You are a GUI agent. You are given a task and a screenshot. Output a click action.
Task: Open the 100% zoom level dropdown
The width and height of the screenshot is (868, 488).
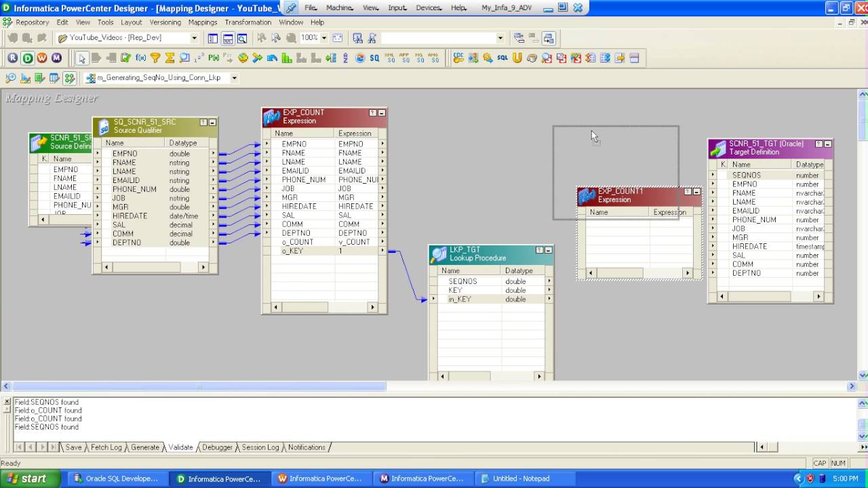[324, 38]
